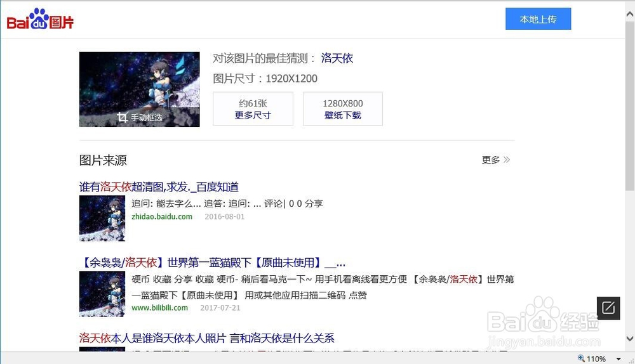Open the zhidao.baidu.com source URL

point(162,216)
